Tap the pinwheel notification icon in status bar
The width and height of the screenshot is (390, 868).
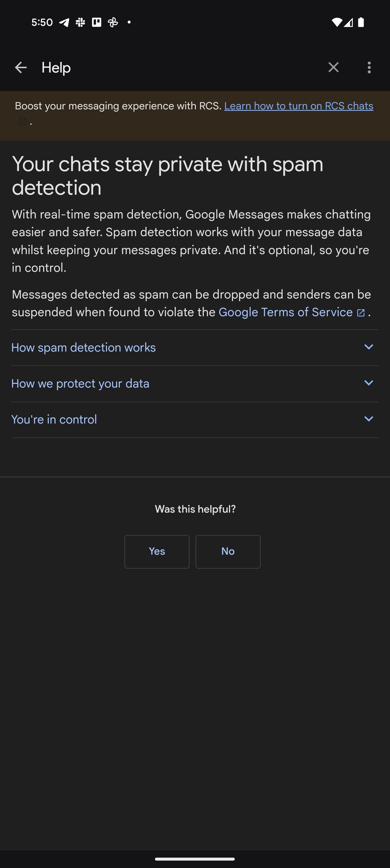coord(113,22)
